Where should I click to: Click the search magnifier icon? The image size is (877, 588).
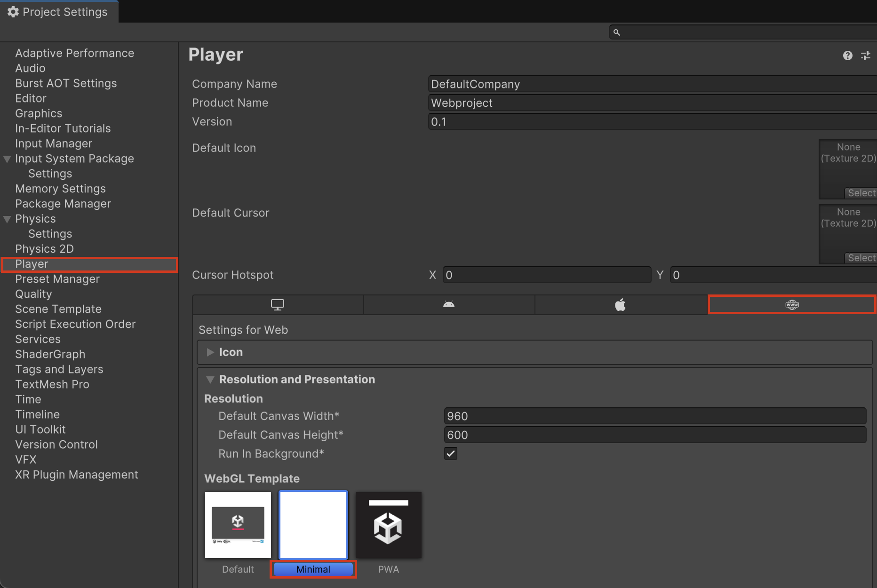(x=616, y=32)
